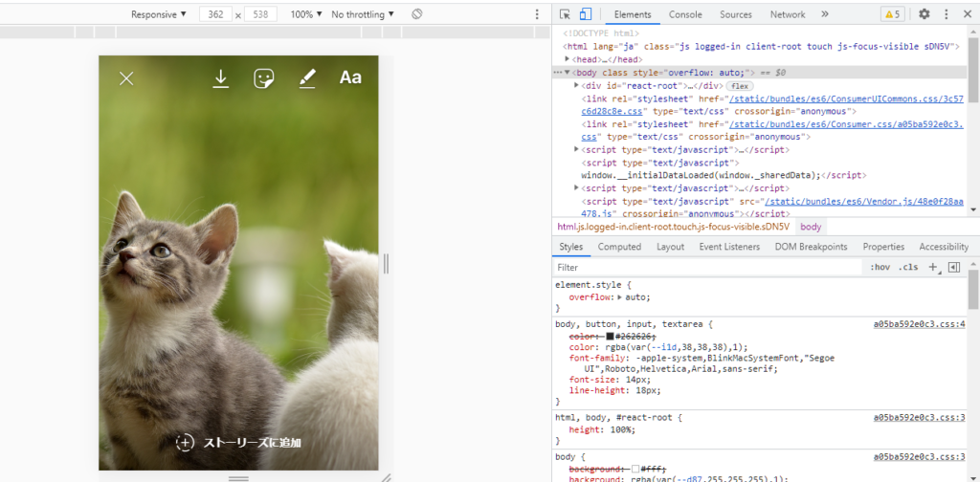The width and height of the screenshot is (980, 482).
Task: Grab the viewport right-edge handle
Action: click(x=386, y=264)
